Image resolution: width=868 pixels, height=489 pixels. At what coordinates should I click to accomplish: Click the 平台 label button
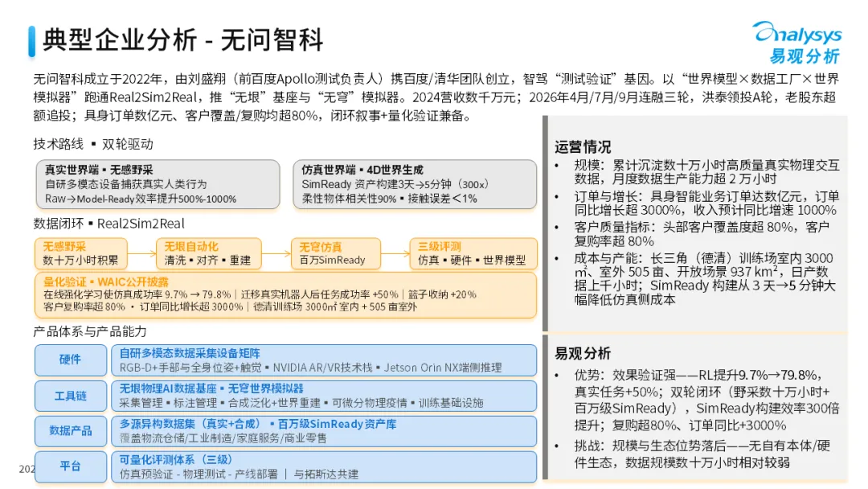70,466
